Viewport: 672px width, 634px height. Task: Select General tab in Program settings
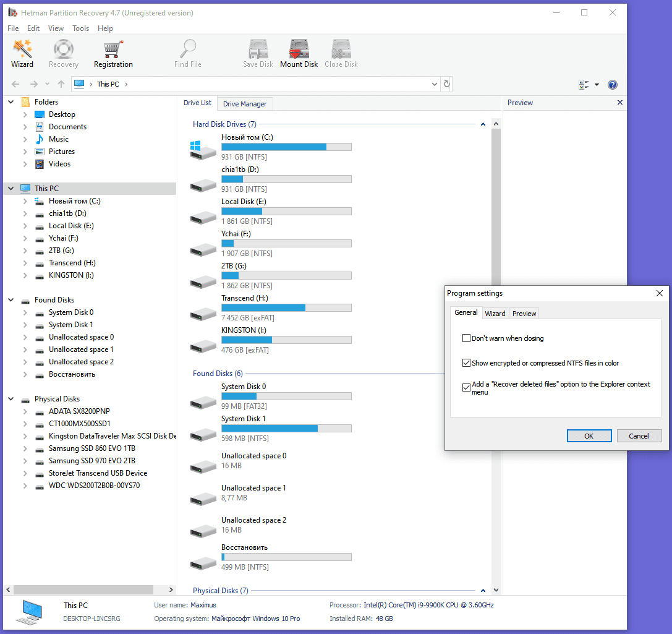coord(466,312)
